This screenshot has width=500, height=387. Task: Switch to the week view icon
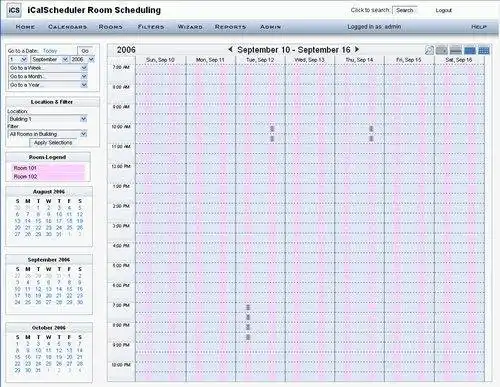[470, 50]
